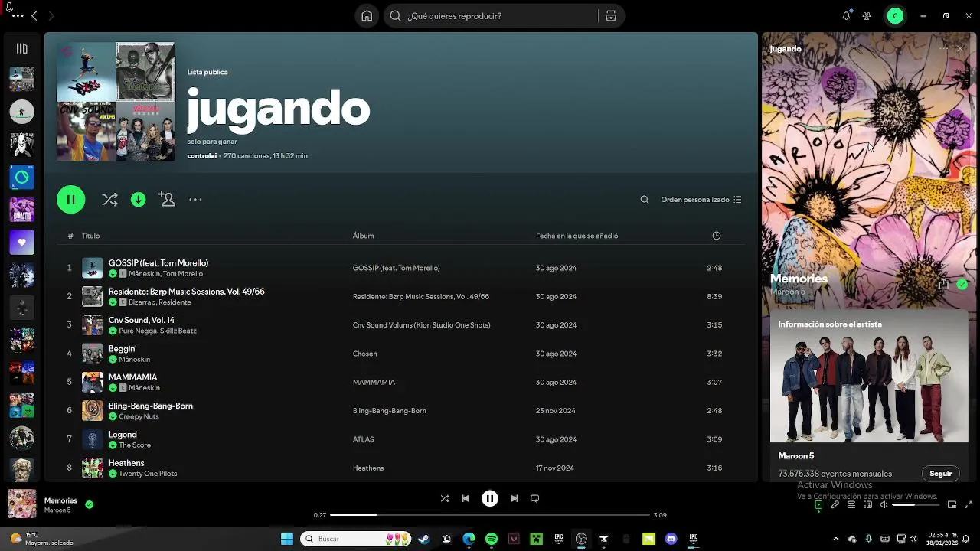This screenshot has height=551, width=980.
Task: Sort by duration clock icon
Action: [717, 236]
